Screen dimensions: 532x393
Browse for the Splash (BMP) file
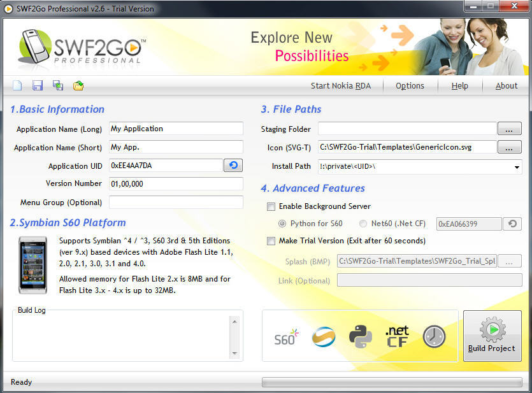(x=509, y=261)
